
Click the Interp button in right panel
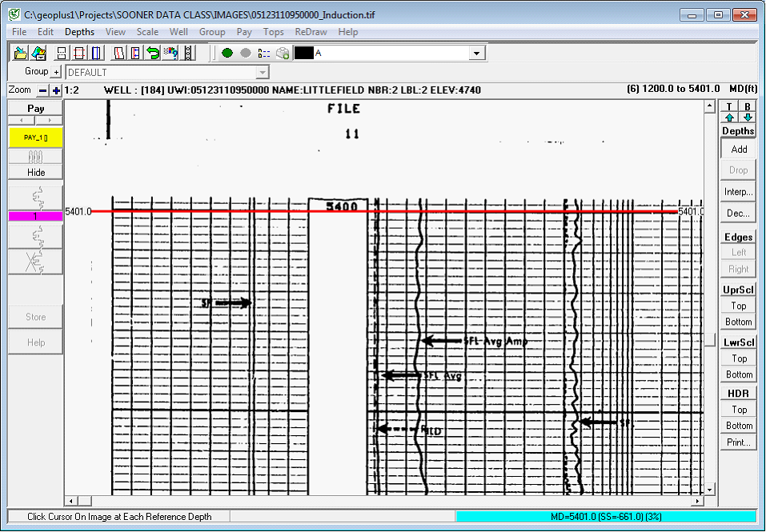coord(737,191)
